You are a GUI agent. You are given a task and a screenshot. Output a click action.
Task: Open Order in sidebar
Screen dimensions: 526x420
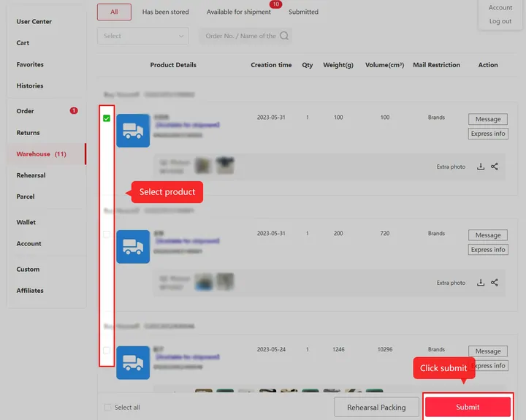coord(25,111)
